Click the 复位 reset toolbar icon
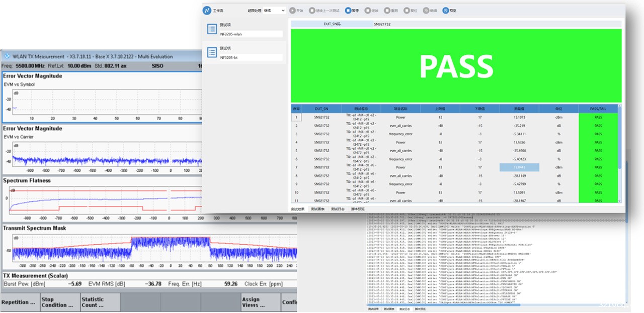This screenshot has height=313, width=644. [x=406, y=10]
